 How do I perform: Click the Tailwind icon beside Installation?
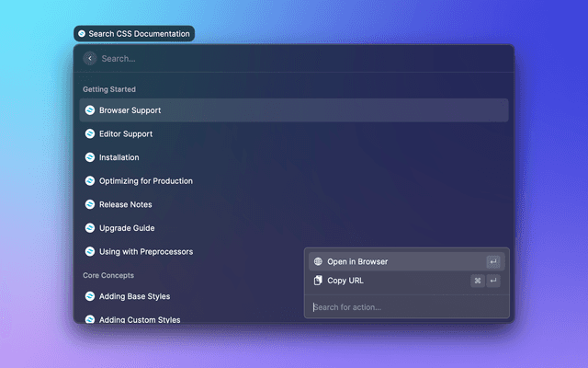pos(90,157)
